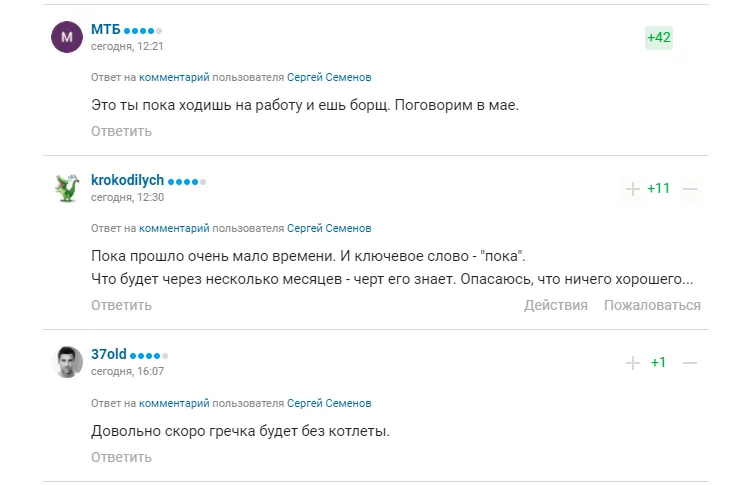Click 37old profile photo avatar

(x=67, y=362)
